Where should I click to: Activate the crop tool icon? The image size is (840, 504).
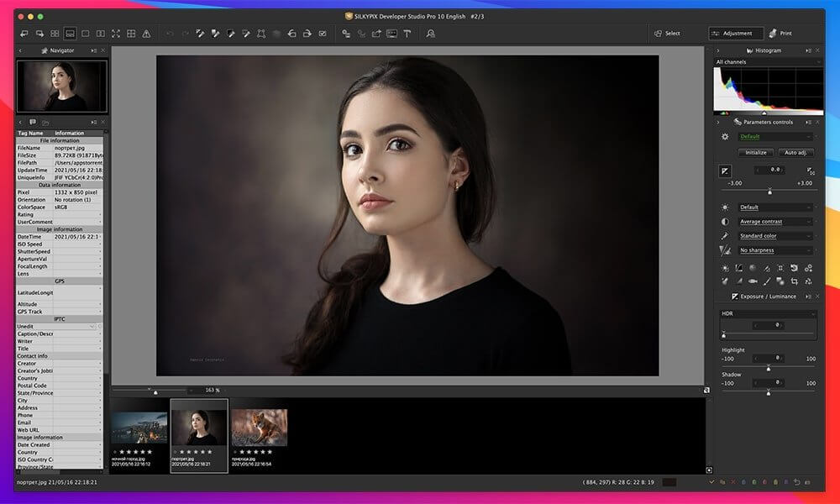pyautogui.click(x=263, y=34)
